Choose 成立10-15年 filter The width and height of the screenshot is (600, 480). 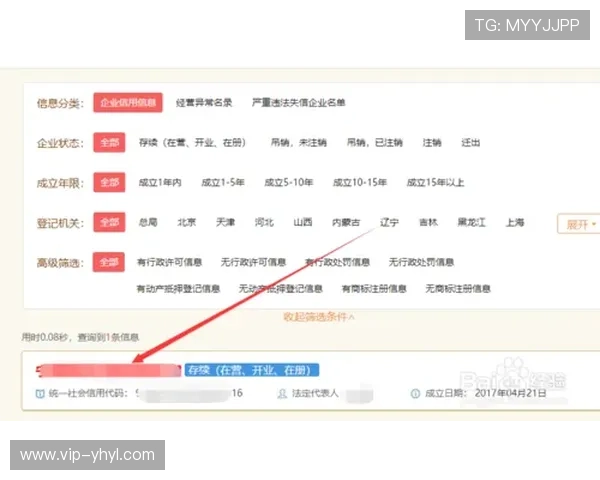pyautogui.click(x=360, y=183)
